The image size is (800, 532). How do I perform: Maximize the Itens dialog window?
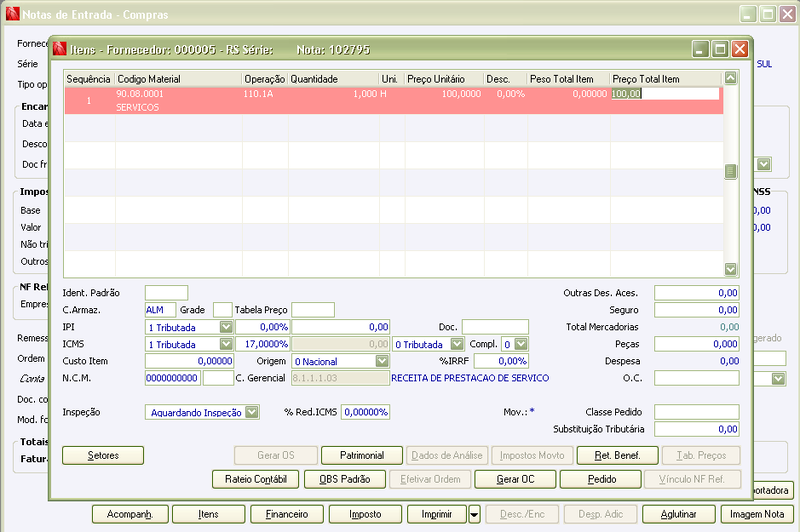720,49
